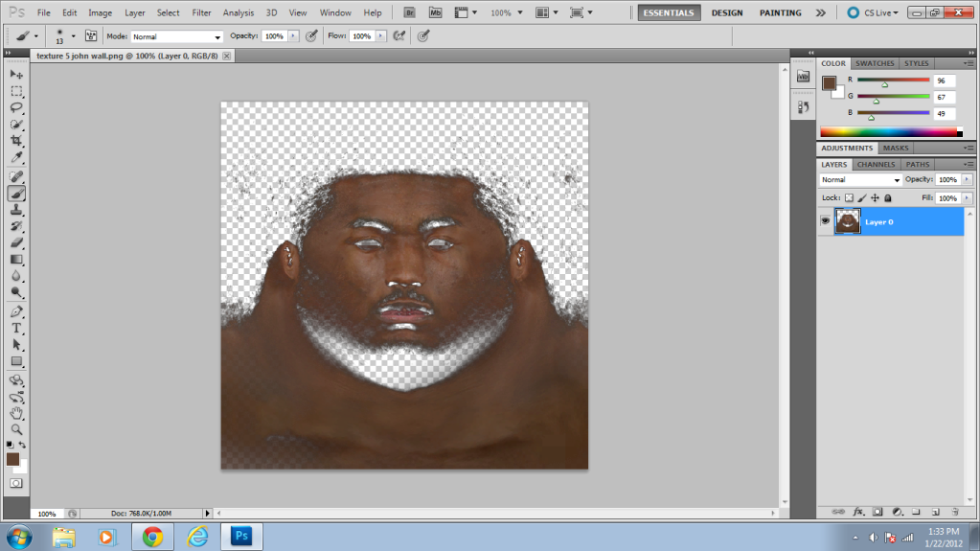Open the Mini Bridge collapsed panel icon
Viewport: 980px width, 551px height.
803,77
